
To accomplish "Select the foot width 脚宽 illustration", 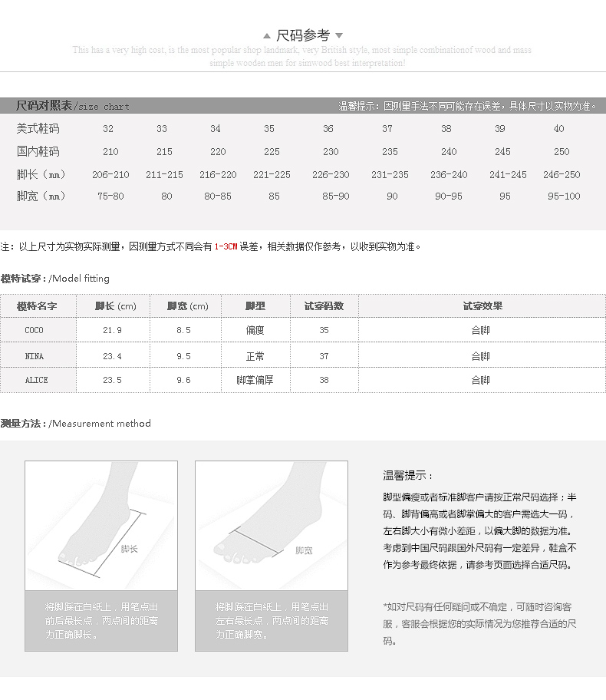I will coord(272,526).
